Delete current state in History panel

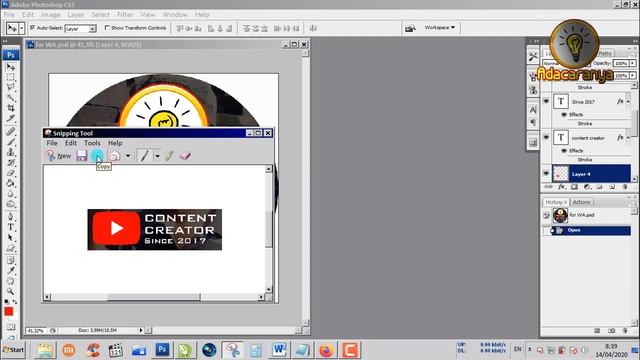point(624,331)
